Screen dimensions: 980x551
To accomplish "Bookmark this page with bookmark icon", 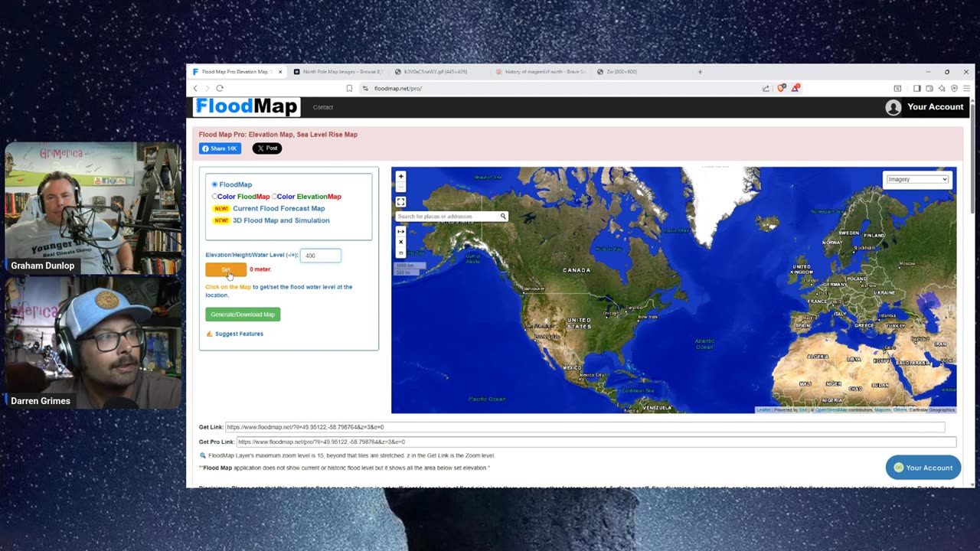I will [349, 88].
